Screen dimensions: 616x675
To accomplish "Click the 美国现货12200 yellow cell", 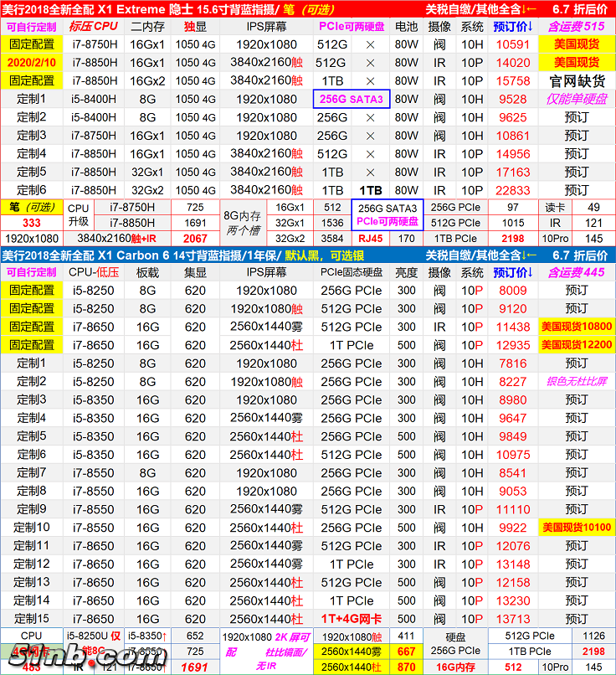I will pos(577,345).
